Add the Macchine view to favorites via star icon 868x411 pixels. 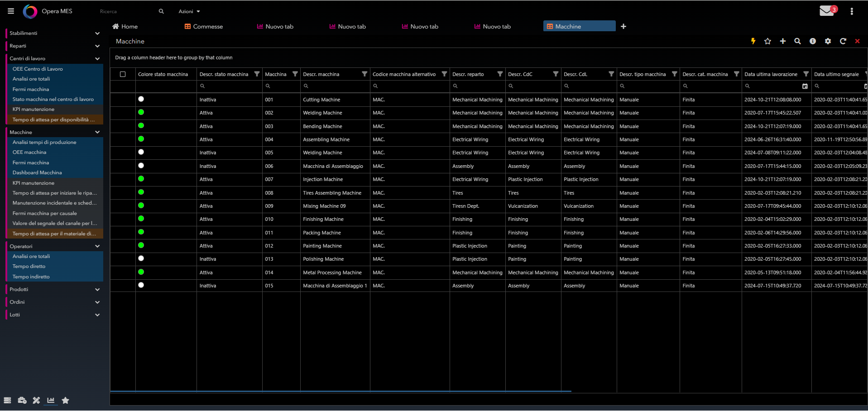[x=767, y=41]
